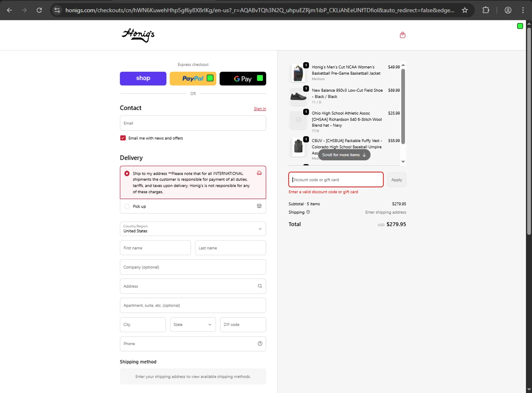This screenshot has width=532, height=393.
Task: Uncheck Email me with news and offers
Action: (x=123, y=138)
